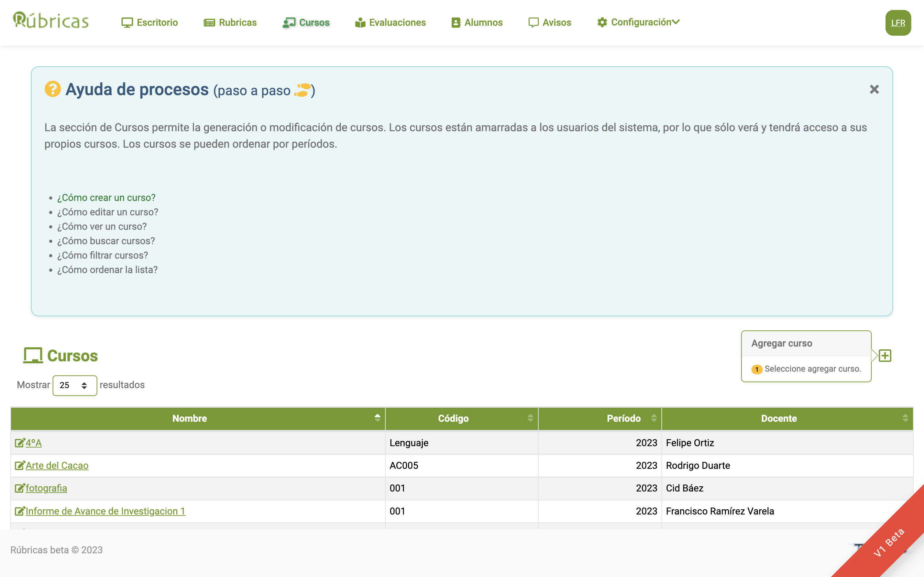
Task: Click edit icon beside fotografia course
Action: click(20, 488)
